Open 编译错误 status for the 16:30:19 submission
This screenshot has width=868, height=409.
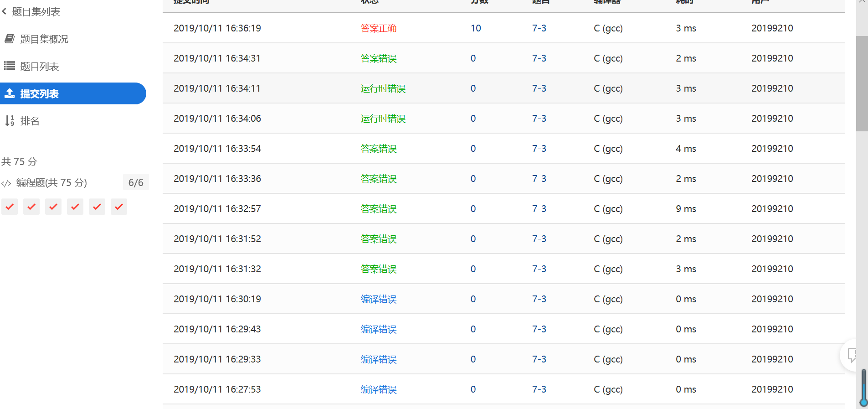click(378, 299)
